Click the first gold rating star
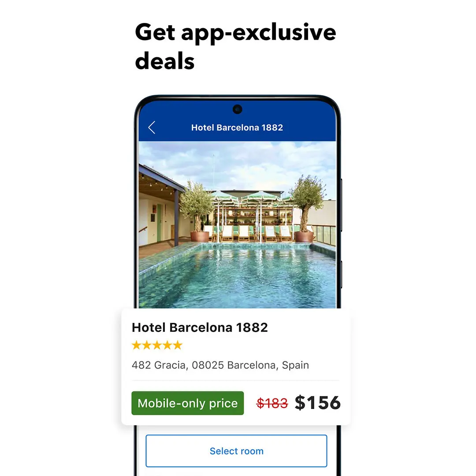This screenshot has width=476, height=476. click(x=137, y=345)
